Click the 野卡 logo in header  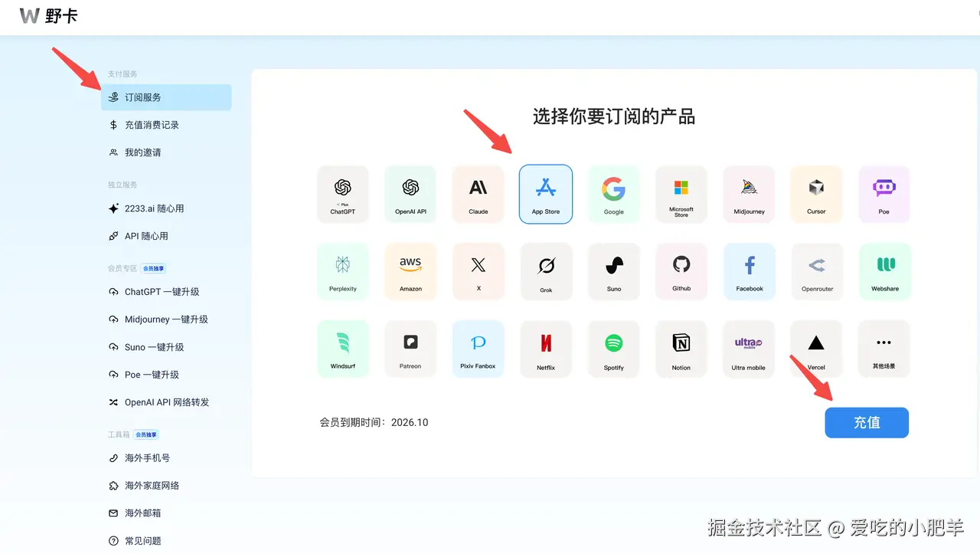48,15
